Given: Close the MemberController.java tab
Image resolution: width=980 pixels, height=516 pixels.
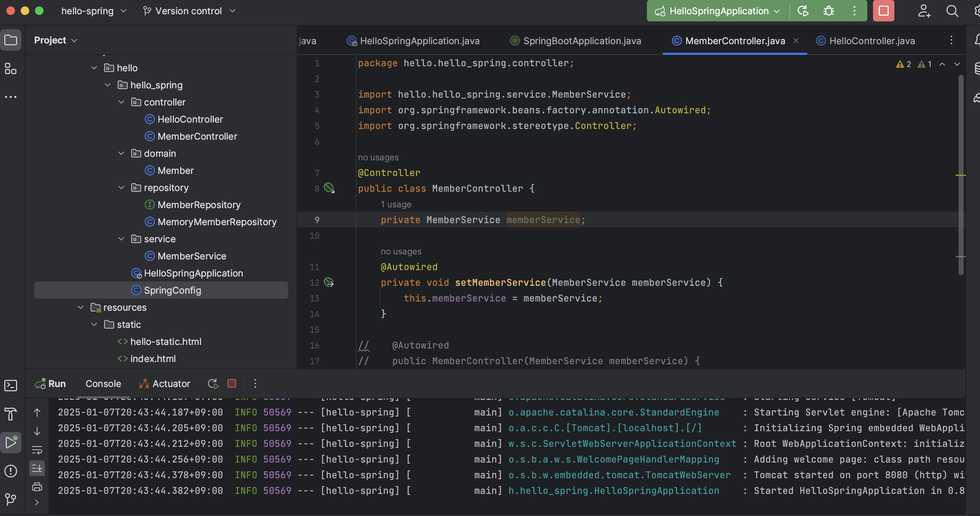Looking at the screenshot, I should tap(796, 40).
